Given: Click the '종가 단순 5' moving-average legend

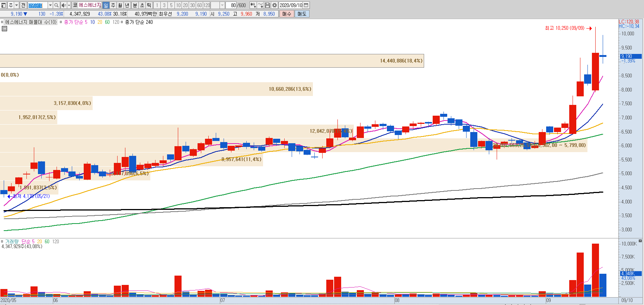Looking at the screenshot, I should click(76, 22).
